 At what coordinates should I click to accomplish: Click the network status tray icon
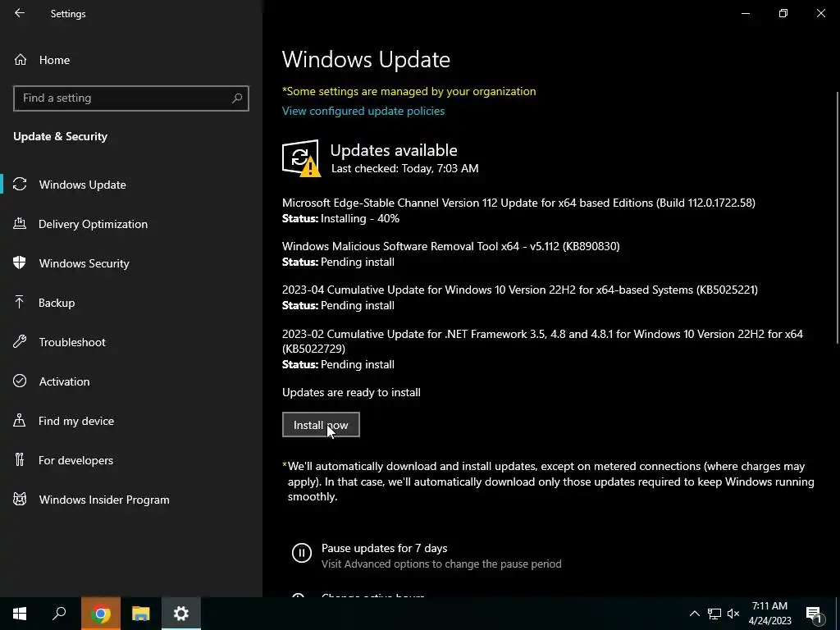pyautogui.click(x=714, y=614)
